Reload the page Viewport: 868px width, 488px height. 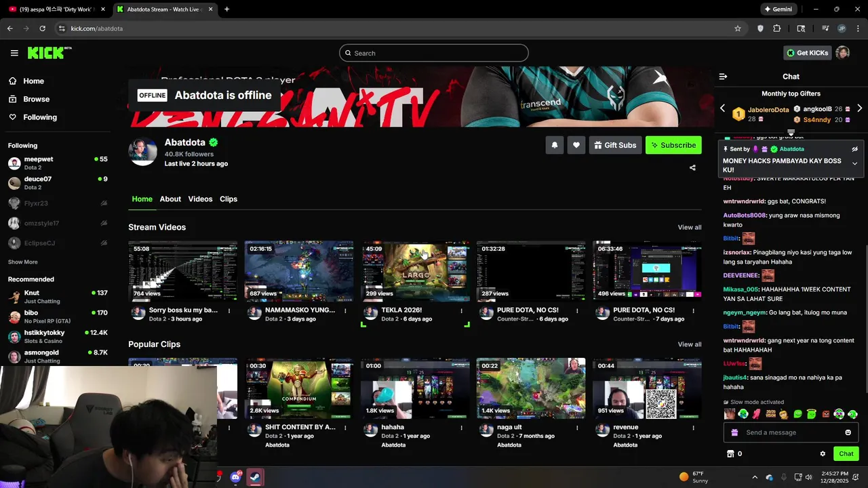(x=43, y=28)
